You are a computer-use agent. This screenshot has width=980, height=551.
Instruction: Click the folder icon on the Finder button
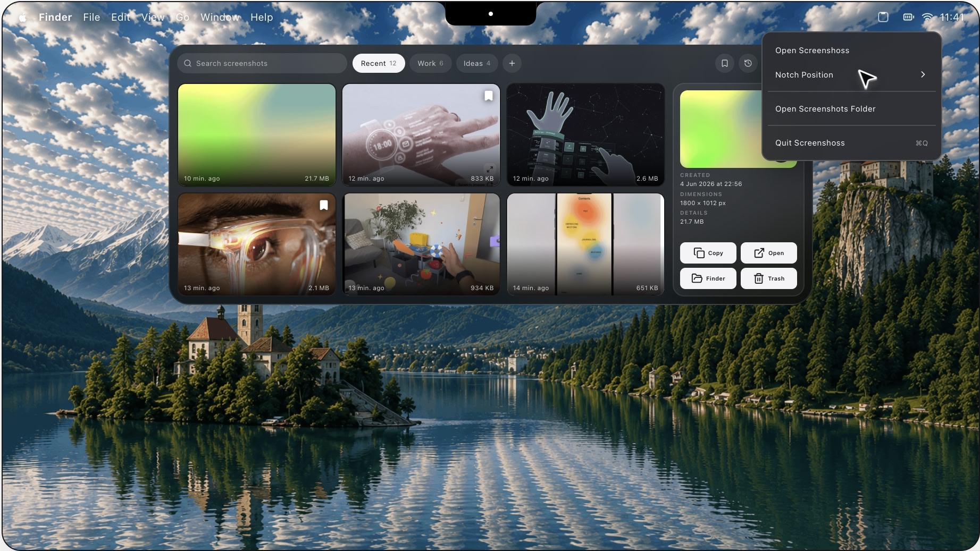(697, 278)
